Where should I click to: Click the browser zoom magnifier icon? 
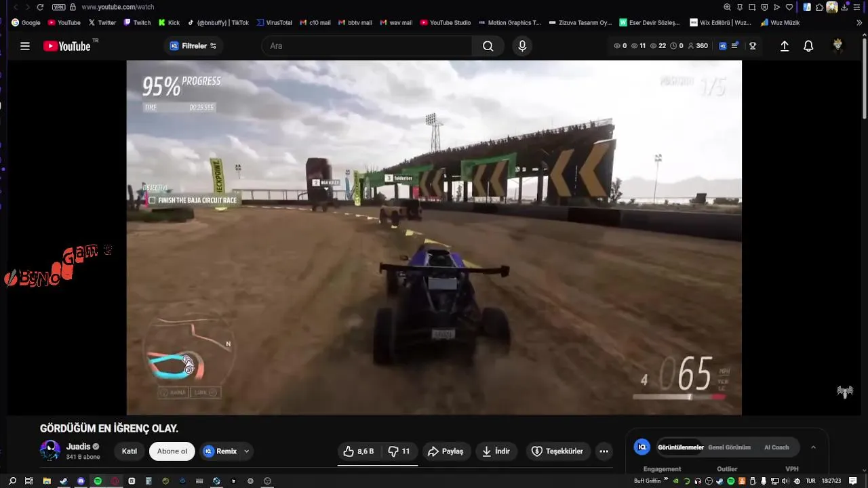(x=728, y=7)
